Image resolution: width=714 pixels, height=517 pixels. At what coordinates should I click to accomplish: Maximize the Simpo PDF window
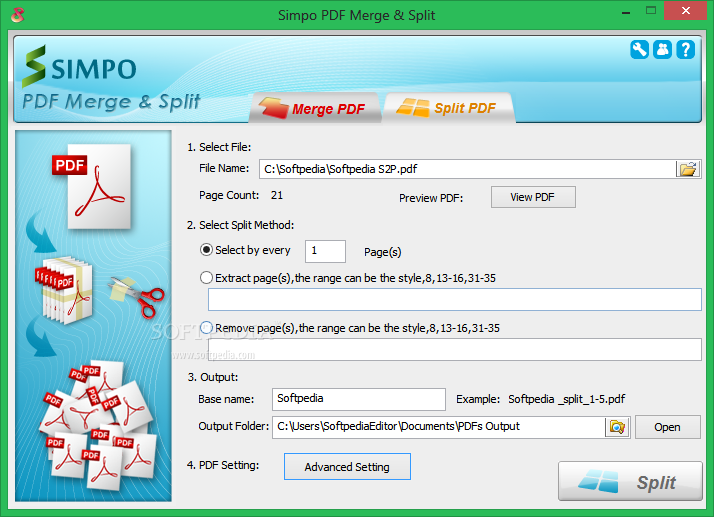pyautogui.click(x=651, y=10)
